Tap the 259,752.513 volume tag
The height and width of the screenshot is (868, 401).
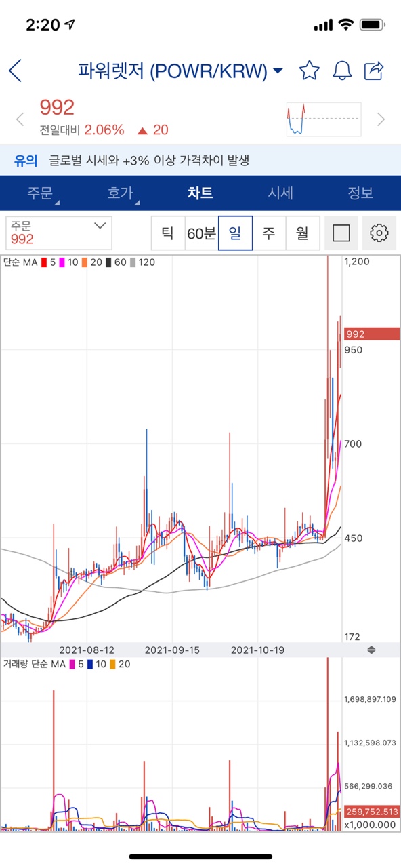click(x=372, y=811)
